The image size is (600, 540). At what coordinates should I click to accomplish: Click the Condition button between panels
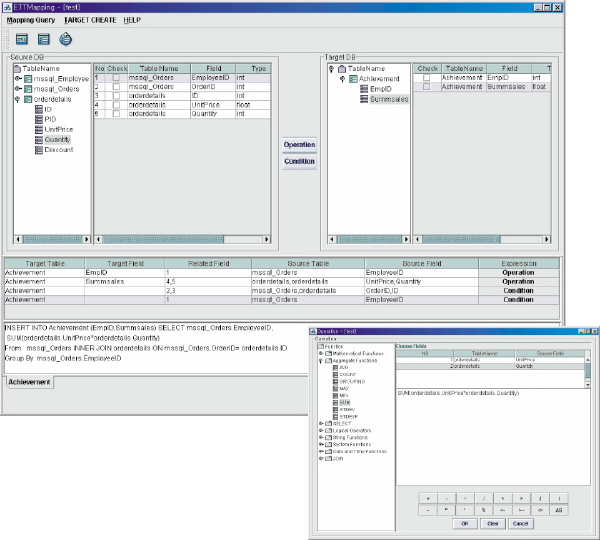click(x=299, y=161)
